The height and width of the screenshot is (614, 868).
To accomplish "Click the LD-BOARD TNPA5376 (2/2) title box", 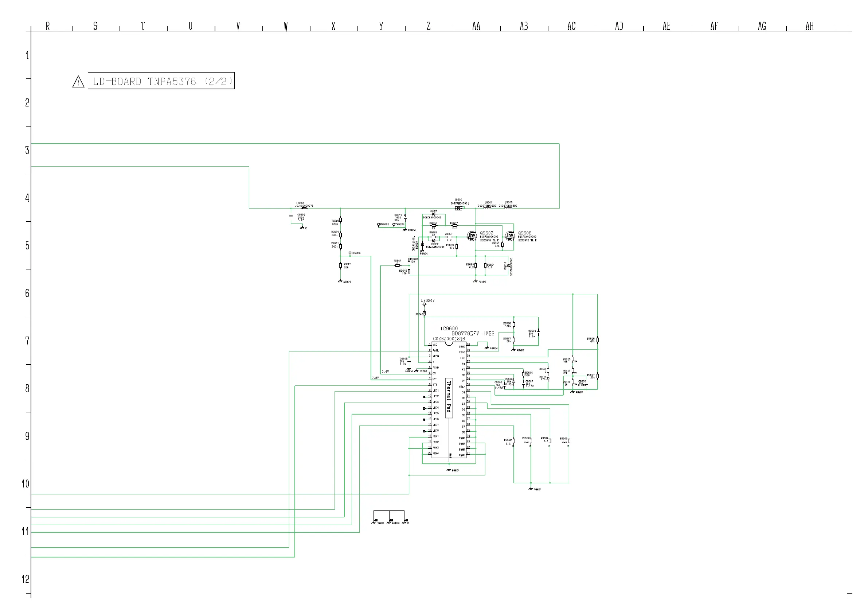I will pyautogui.click(x=161, y=81).
